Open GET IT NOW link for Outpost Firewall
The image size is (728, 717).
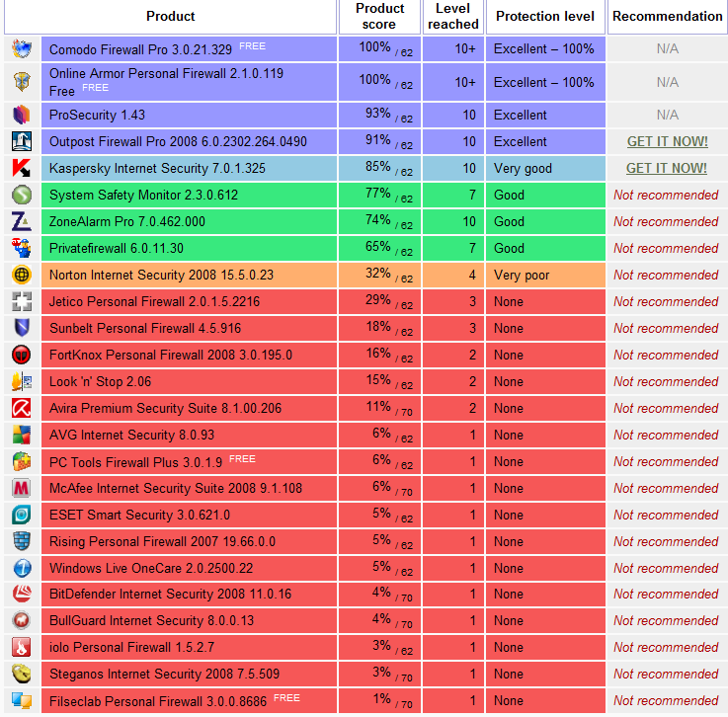667,141
